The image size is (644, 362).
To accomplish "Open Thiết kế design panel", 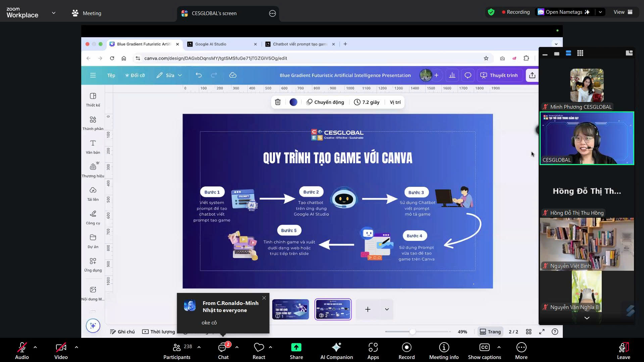I will click(x=93, y=100).
